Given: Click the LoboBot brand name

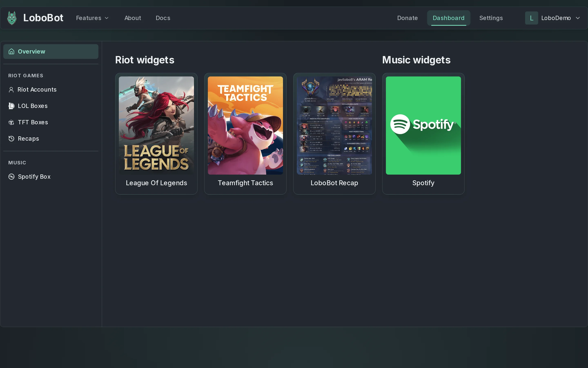Looking at the screenshot, I should [43, 18].
